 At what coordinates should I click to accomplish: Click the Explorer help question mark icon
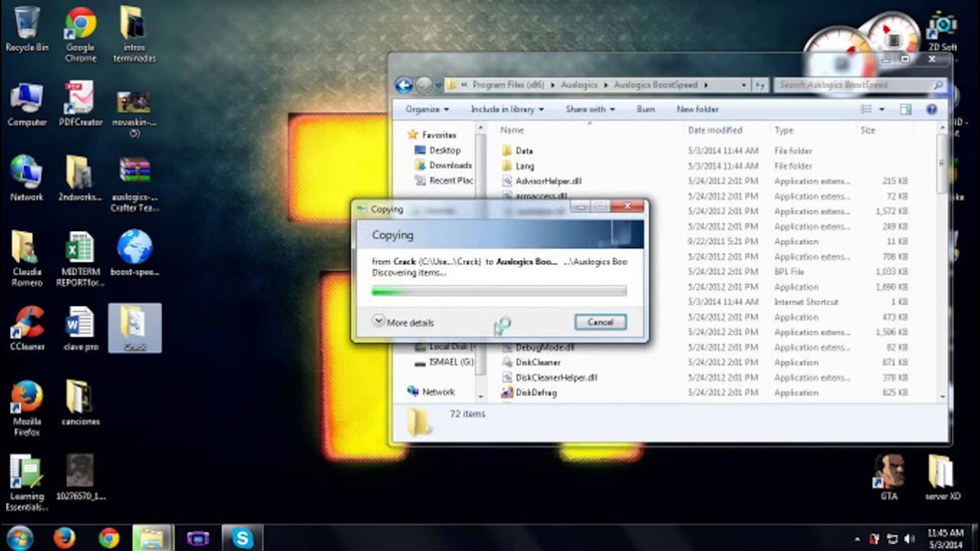[932, 109]
